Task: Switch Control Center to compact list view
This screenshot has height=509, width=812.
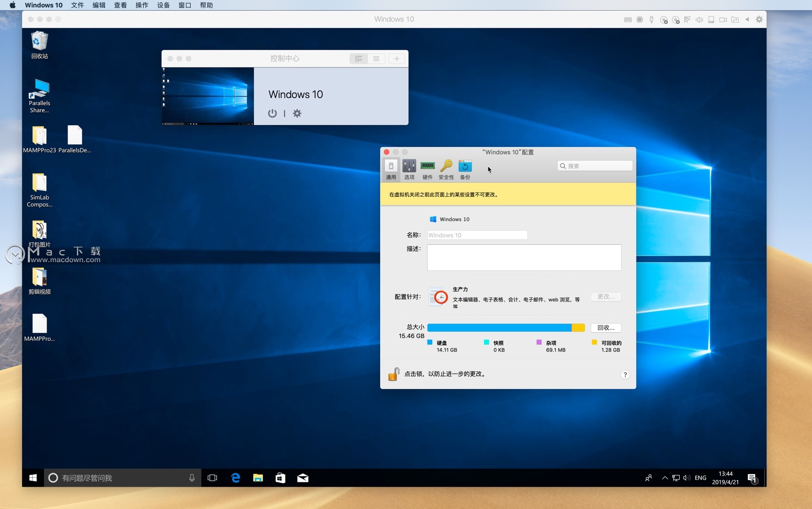Action: 376,59
